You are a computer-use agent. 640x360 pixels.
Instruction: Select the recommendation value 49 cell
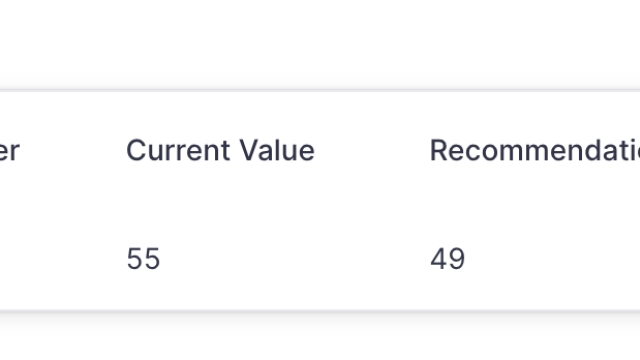click(x=447, y=258)
